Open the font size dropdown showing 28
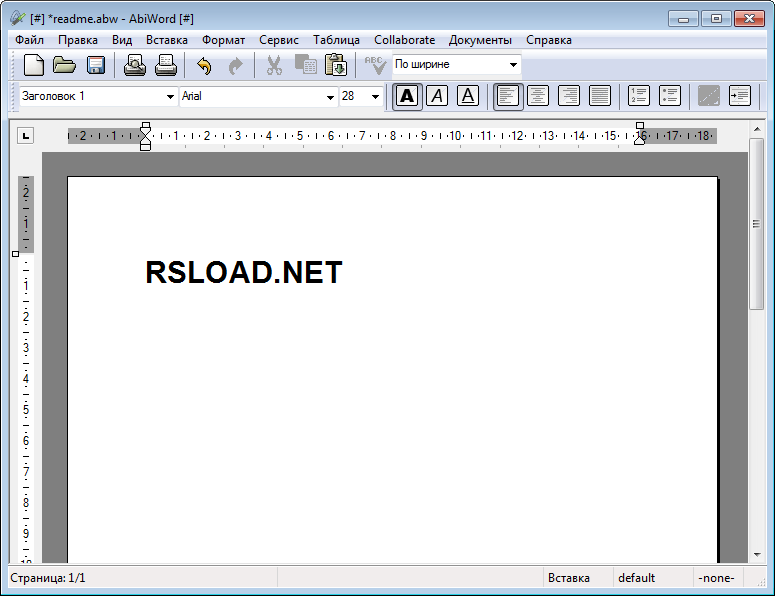Image resolution: width=775 pixels, height=596 pixels. (x=375, y=96)
